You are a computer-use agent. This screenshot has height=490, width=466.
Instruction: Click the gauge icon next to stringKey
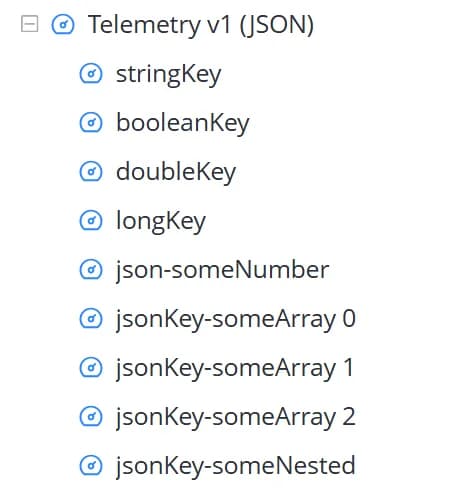click(91, 73)
